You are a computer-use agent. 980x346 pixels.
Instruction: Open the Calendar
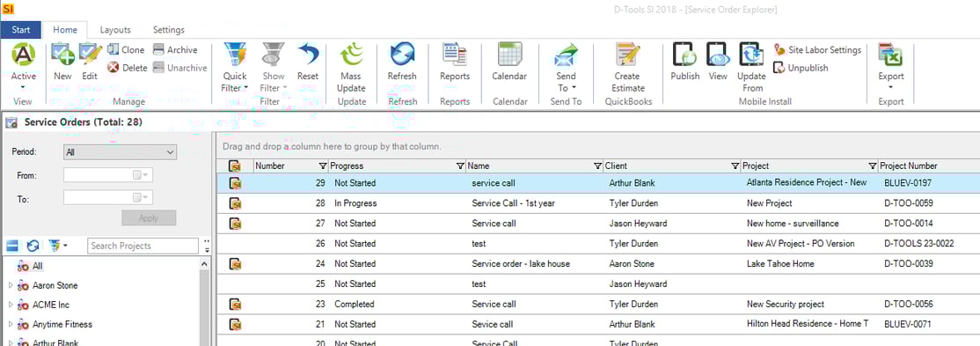pos(509,63)
